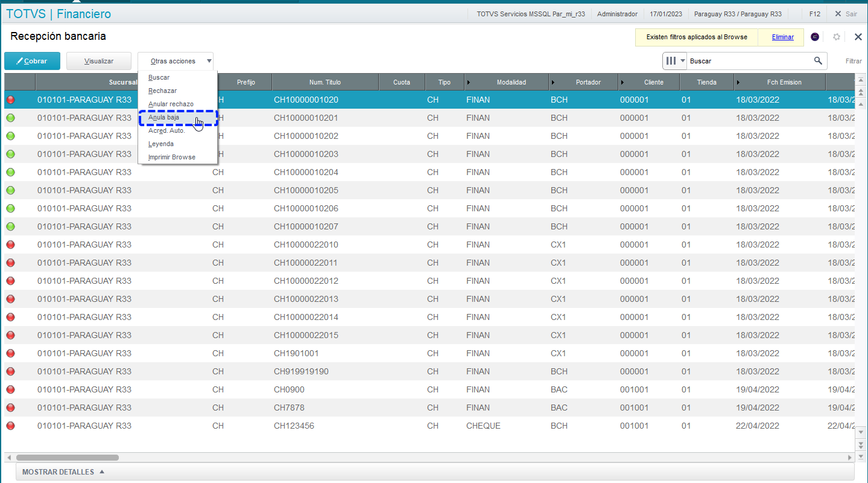Open the Otras acciones dropdown
The height and width of the screenshot is (483, 868).
[176, 61]
